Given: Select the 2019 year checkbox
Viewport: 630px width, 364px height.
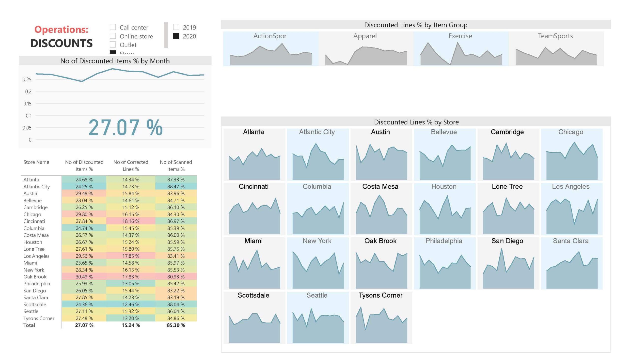Looking at the screenshot, I should coord(176,27).
